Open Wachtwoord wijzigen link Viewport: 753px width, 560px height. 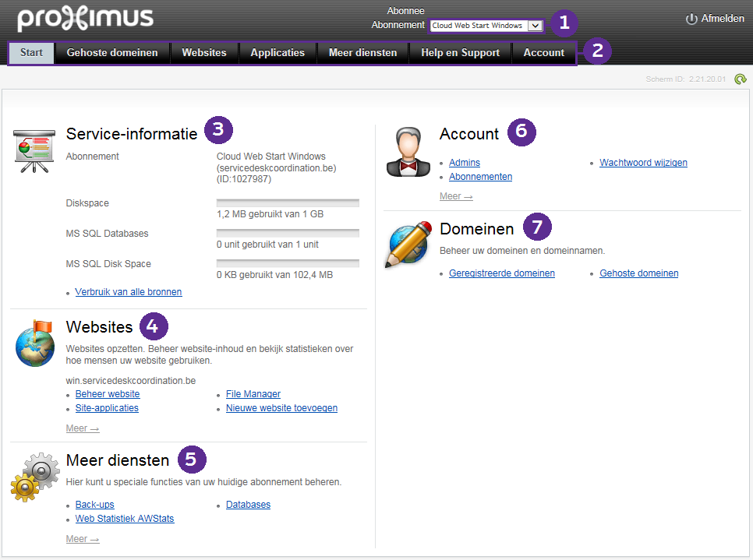[x=643, y=163]
